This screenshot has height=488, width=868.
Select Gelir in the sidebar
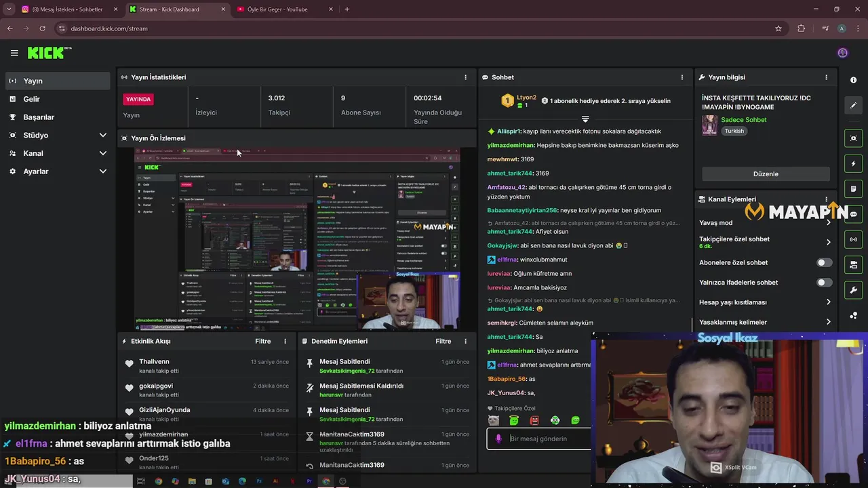pyautogui.click(x=58, y=99)
